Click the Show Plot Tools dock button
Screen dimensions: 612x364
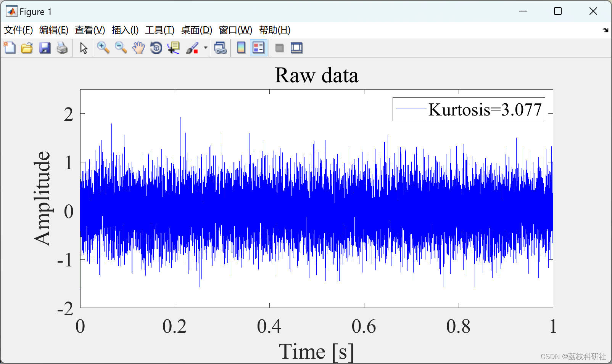pyautogui.click(x=296, y=48)
